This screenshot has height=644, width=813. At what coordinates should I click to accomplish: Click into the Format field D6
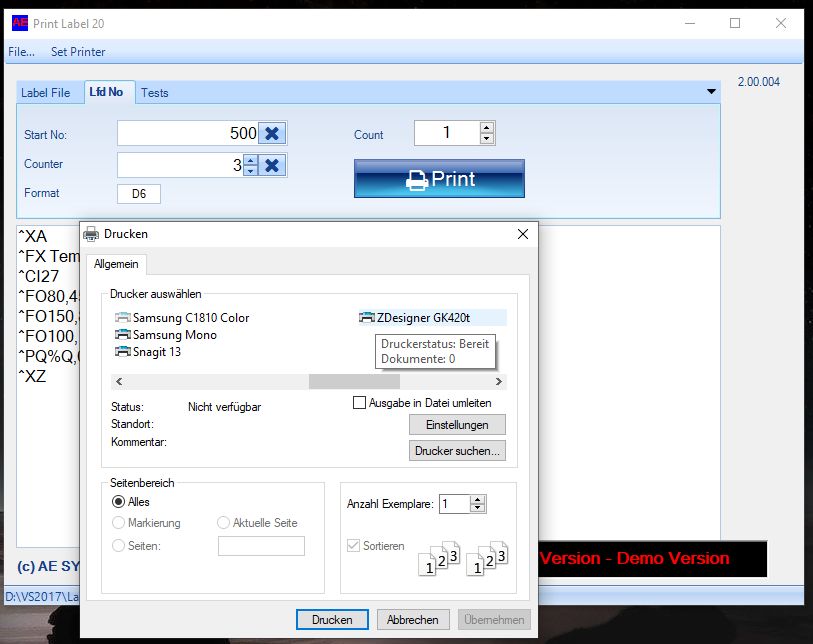click(x=139, y=194)
